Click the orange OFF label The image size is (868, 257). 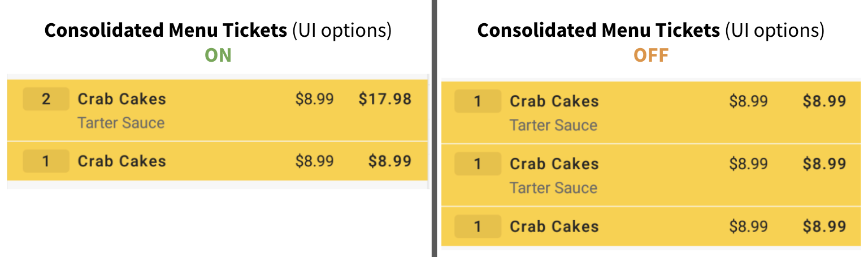click(651, 55)
